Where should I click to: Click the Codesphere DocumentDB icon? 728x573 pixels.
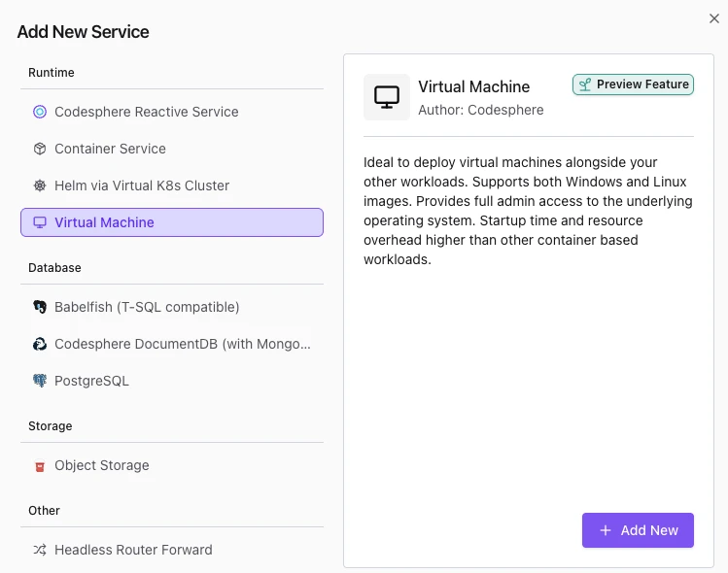tap(40, 344)
